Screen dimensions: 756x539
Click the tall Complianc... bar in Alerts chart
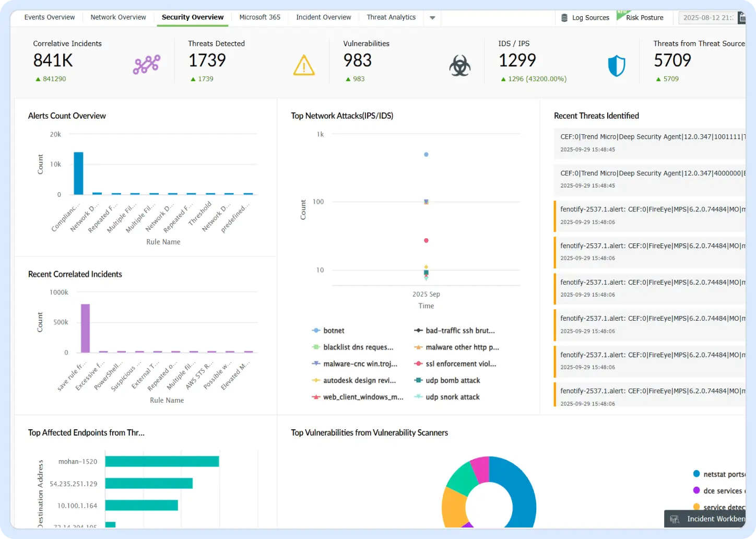(x=78, y=173)
